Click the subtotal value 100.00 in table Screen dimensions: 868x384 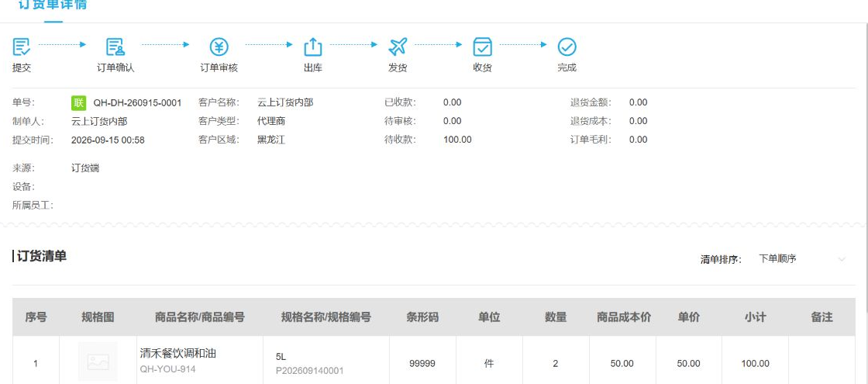755,364
